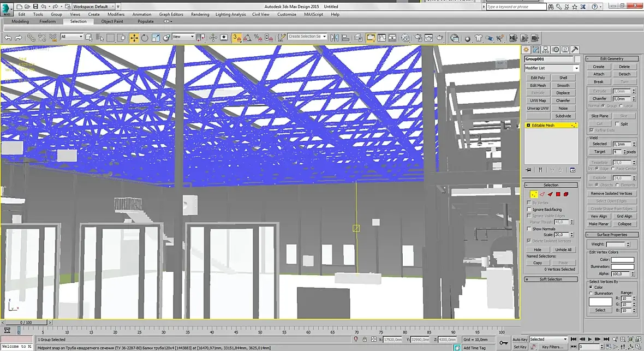Click the Undo arrow icon
The width and height of the screenshot is (644, 351).
(x=8, y=38)
